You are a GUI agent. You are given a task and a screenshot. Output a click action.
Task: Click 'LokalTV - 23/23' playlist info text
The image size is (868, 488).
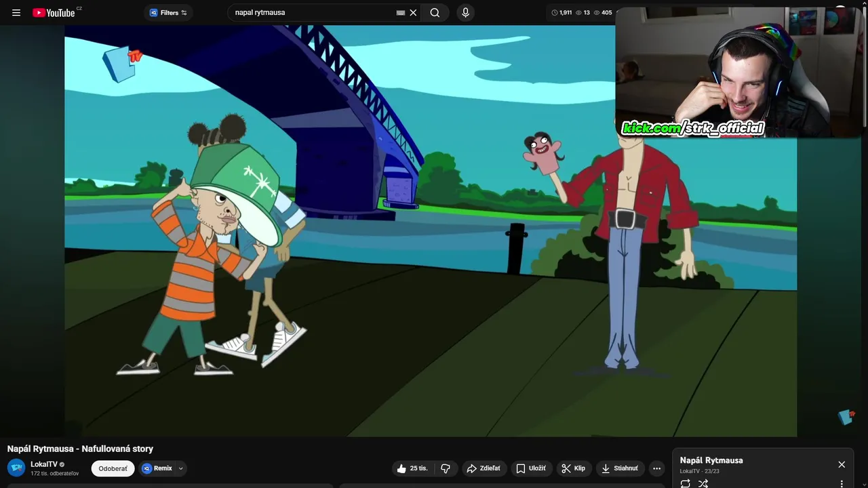coord(700,471)
